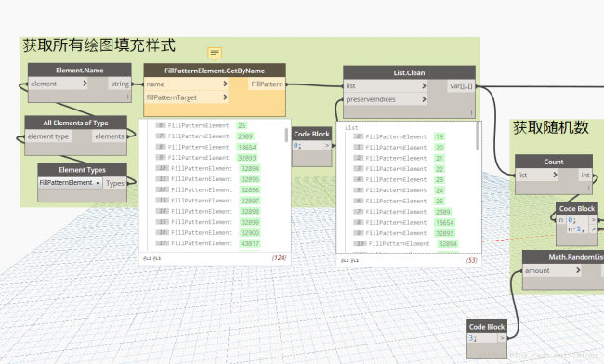This screenshot has width=604, height=364.
Task: Select the Code Block header containing 0;
Action: tap(311, 134)
